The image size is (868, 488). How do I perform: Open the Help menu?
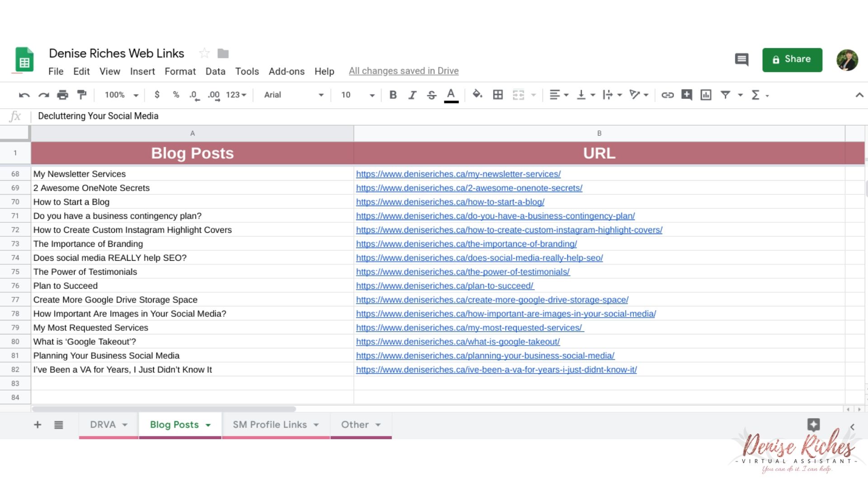click(324, 71)
